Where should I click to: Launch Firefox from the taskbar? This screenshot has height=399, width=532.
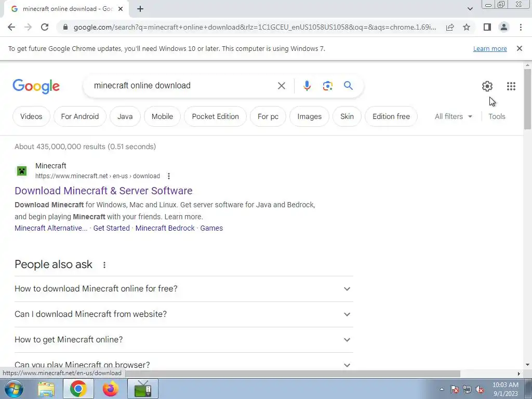point(110,389)
